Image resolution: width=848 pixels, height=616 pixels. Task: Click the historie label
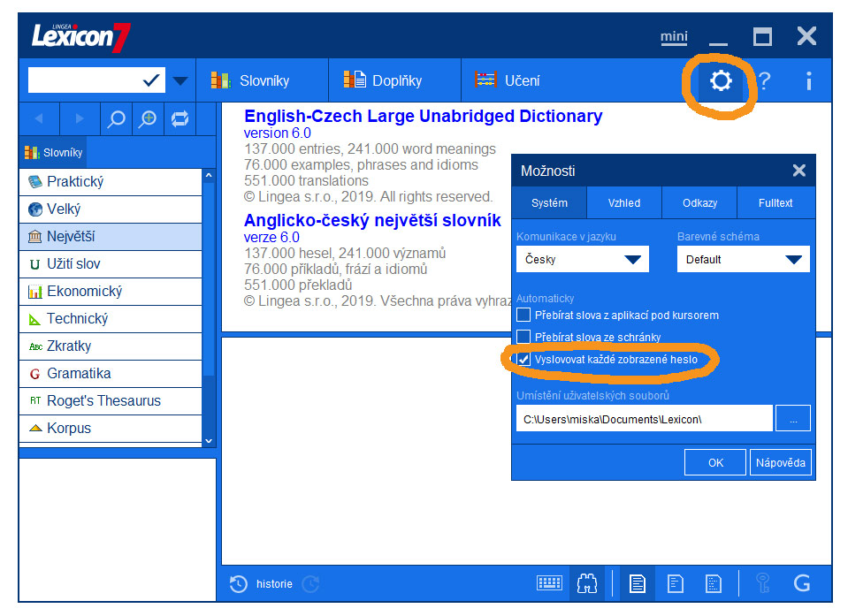coord(274,583)
